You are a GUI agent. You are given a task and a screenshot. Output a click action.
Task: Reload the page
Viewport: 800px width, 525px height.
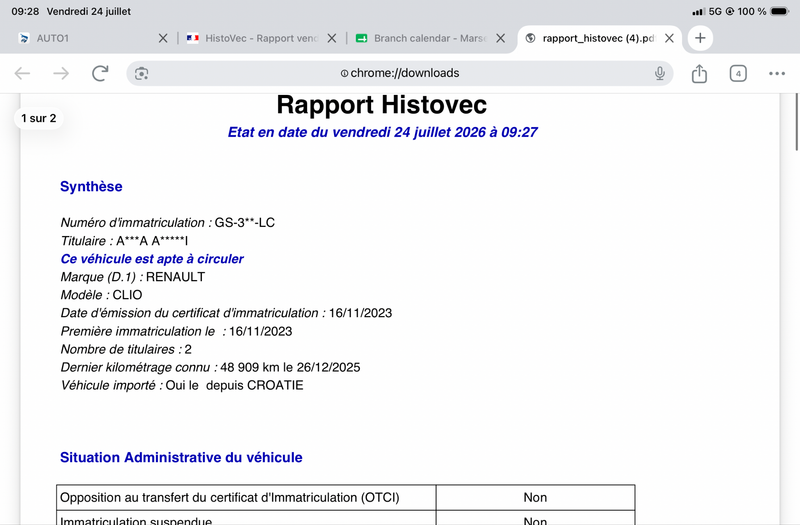coord(100,73)
